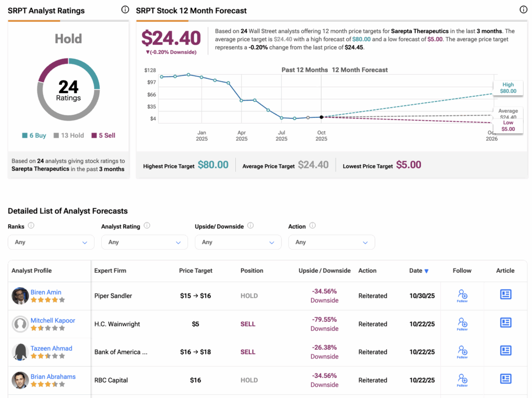
Task: Open article for Tazeen Ahmad's rating
Action: 506,351
